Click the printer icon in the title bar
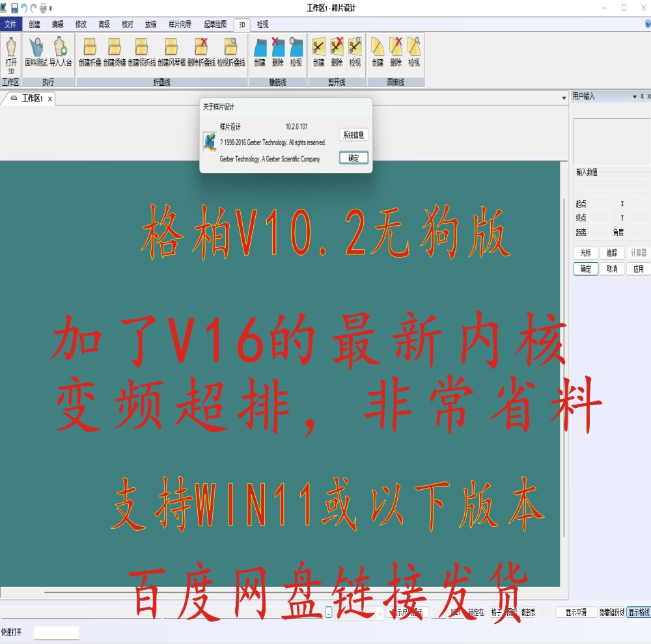 tap(43, 8)
